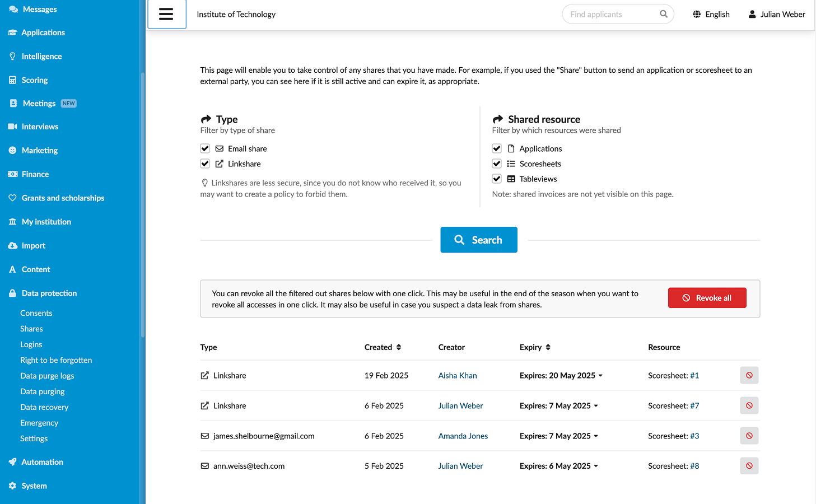Open creator Amanda Jones link
The height and width of the screenshot is (504, 816).
pos(463,436)
